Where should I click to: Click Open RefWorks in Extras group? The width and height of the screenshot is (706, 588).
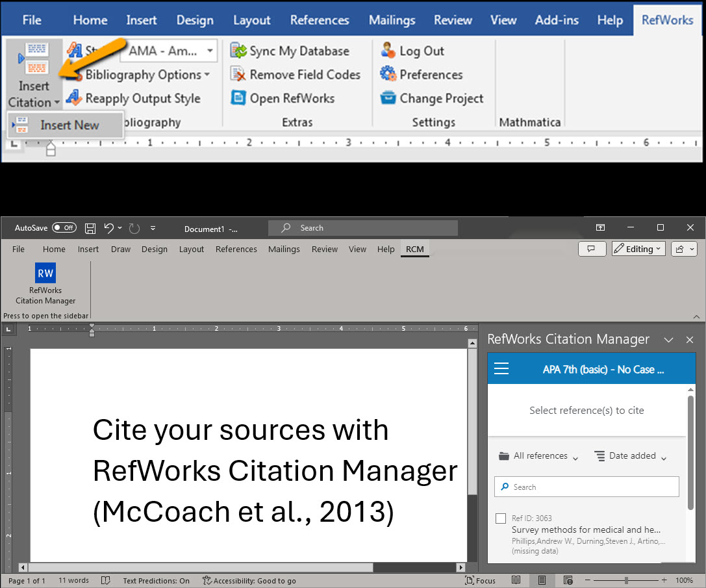(x=283, y=98)
